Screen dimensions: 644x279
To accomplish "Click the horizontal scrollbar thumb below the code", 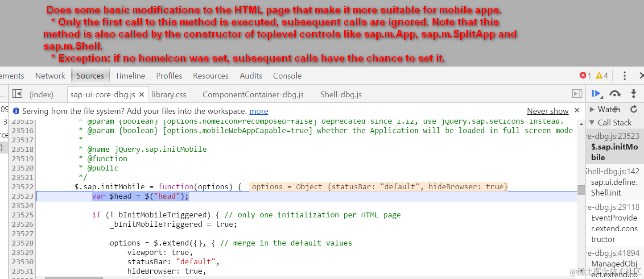I will click(74, 278).
